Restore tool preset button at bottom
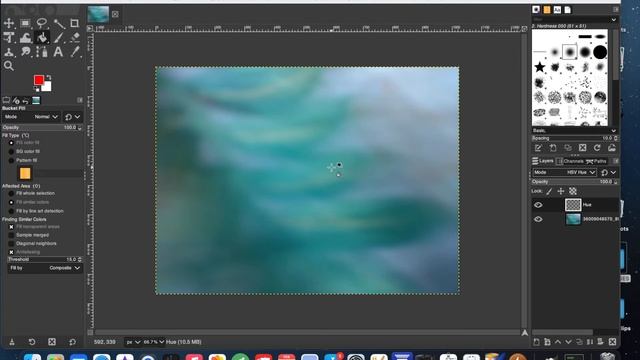640x360 pixels. point(32,342)
